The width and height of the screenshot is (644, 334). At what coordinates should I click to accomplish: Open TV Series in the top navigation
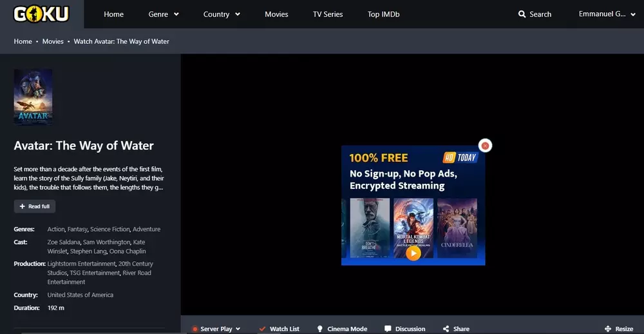click(x=328, y=14)
